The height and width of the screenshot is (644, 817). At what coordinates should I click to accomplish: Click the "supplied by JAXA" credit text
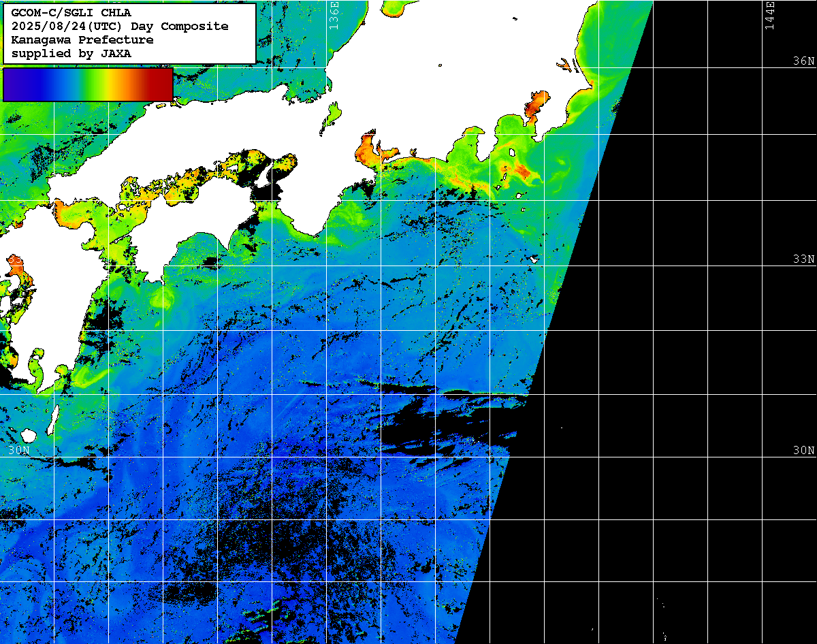(x=71, y=53)
